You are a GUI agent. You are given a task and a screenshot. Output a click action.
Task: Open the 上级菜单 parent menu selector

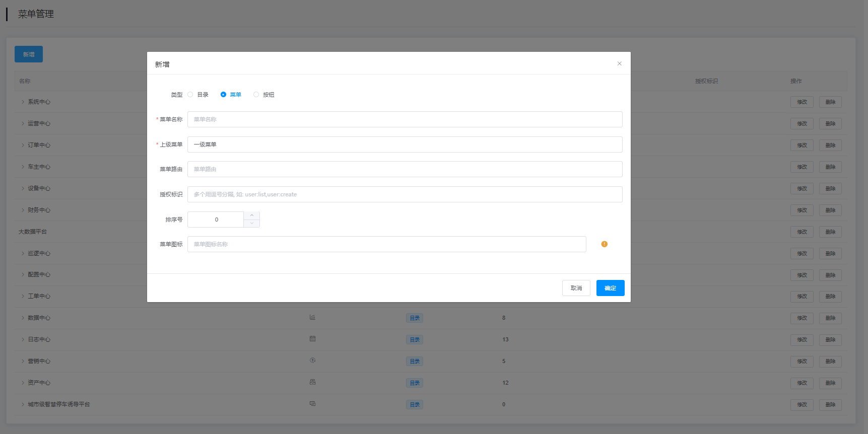click(x=405, y=144)
